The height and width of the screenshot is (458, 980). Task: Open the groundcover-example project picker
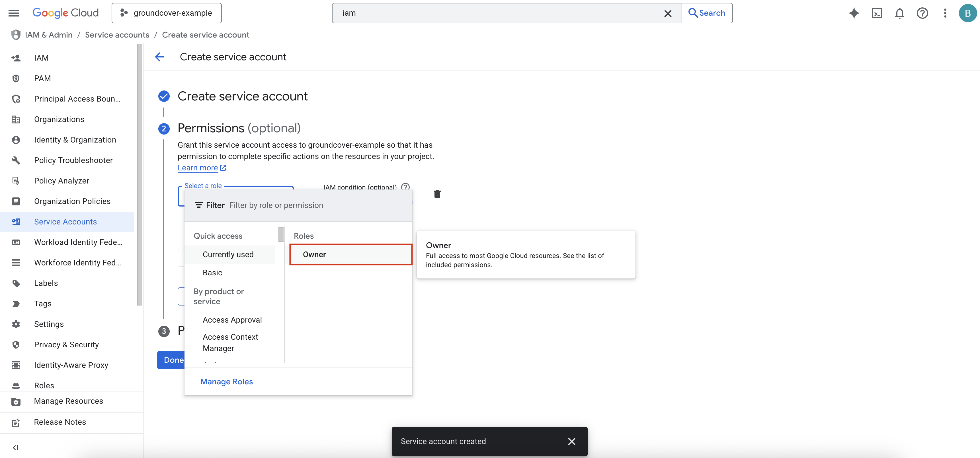click(167, 13)
